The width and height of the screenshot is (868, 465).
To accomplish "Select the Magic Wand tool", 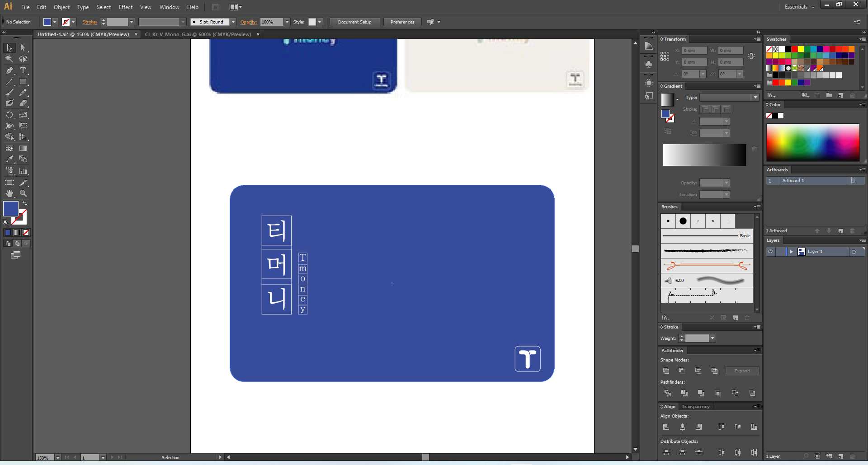I will coord(9,59).
